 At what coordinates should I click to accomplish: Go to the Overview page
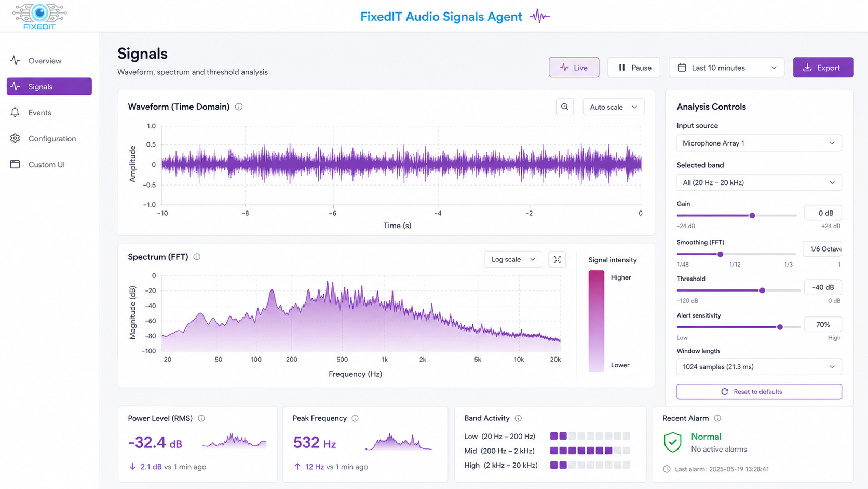pos(49,60)
